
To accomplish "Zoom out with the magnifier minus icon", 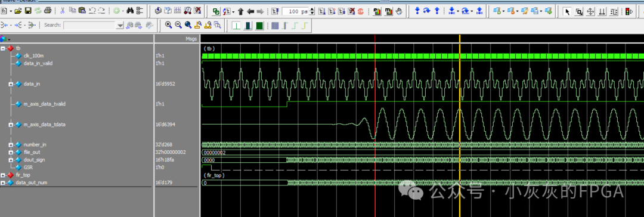I will pyautogui.click(x=178, y=25).
